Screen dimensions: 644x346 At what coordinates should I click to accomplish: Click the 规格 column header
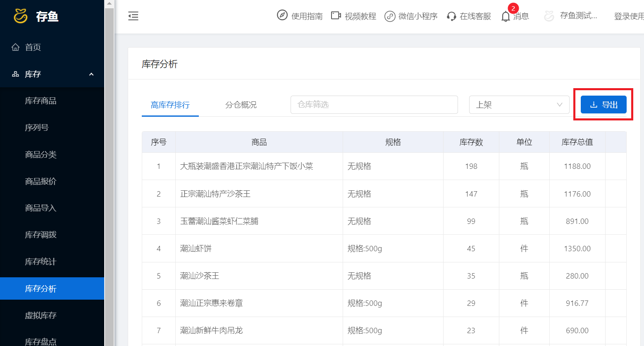(x=393, y=142)
